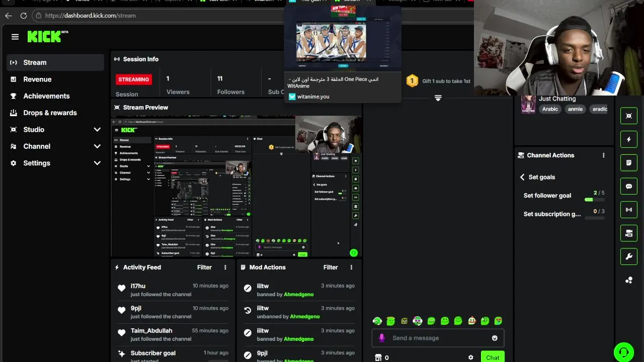Insert the white-faced emote with red hat
This screenshot has width=644, height=362.
(472, 321)
